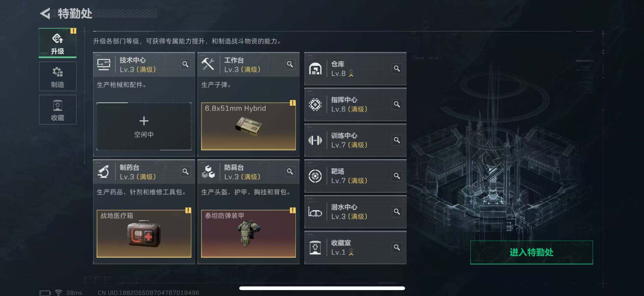Open magnifier details for 工作台

click(x=290, y=65)
